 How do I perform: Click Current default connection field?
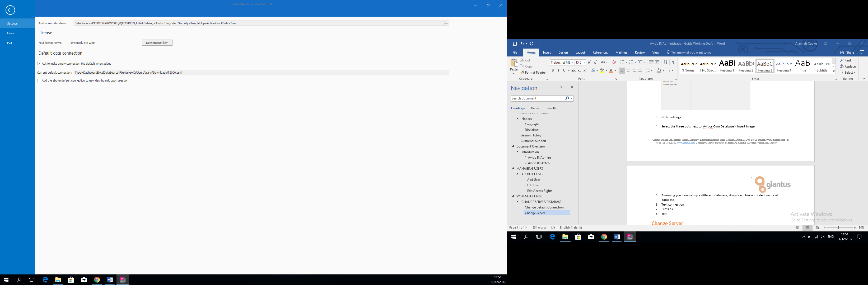pyautogui.click(x=262, y=73)
